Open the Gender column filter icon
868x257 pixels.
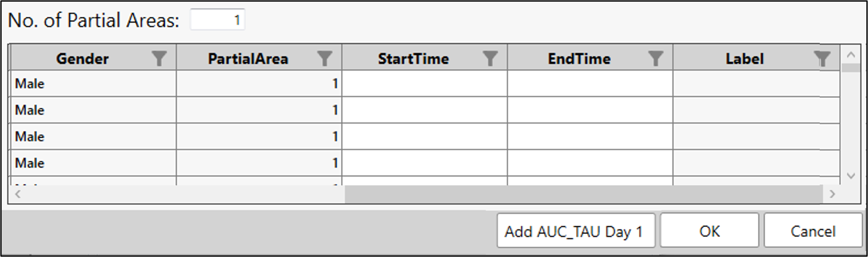(159, 58)
